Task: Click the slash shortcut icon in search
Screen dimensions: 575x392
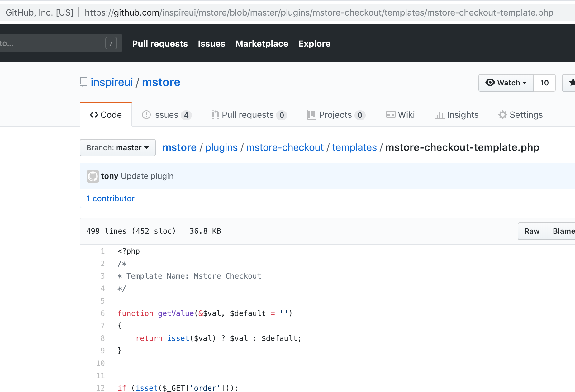Action: tap(111, 43)
